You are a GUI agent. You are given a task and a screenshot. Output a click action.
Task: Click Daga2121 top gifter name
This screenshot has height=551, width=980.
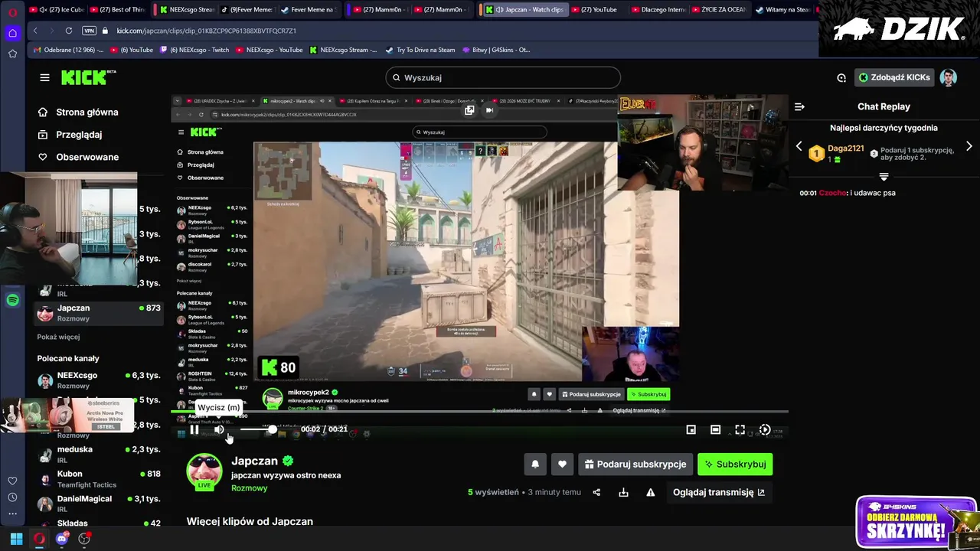(x=845, y=148)
